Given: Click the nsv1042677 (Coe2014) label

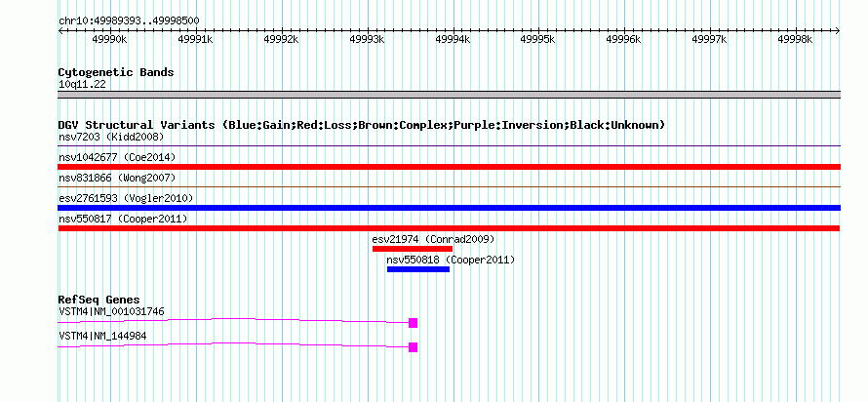Looking at the screenshot, I should pos(117,157).
